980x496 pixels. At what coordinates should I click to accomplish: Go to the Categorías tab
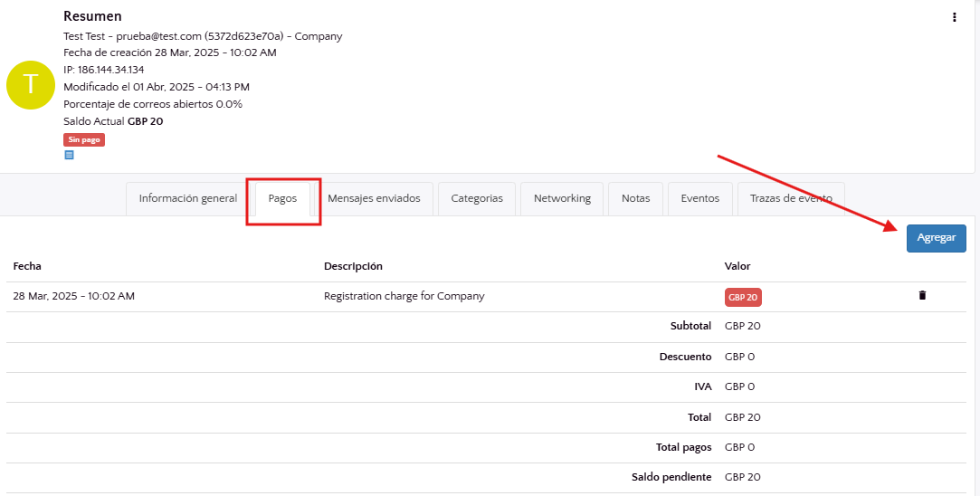477,198
